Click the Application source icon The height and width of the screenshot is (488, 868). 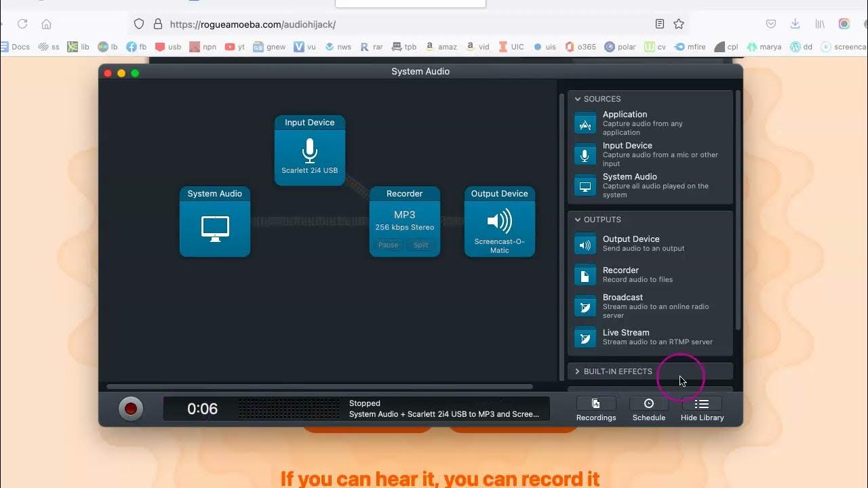click(x=585, y=123)
